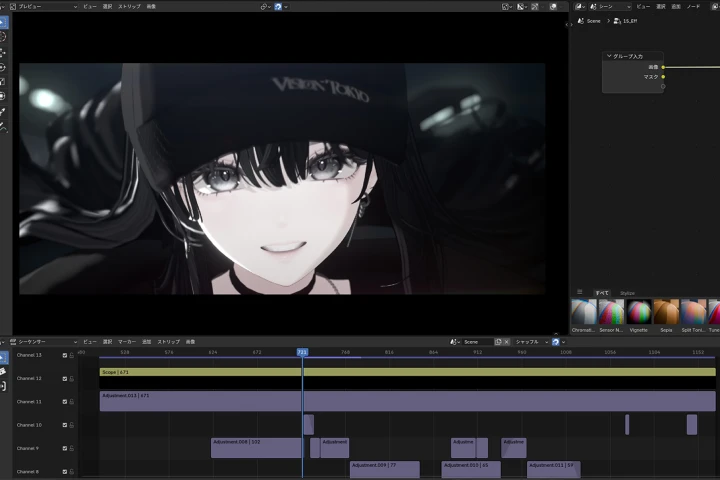Select the Blade tool in sequencer toolbar

pos(3,371)
